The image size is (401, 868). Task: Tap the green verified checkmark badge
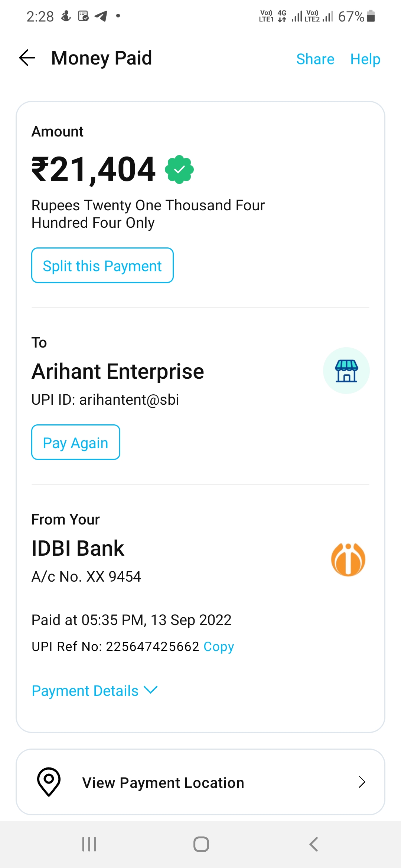(x=179, y=170)
